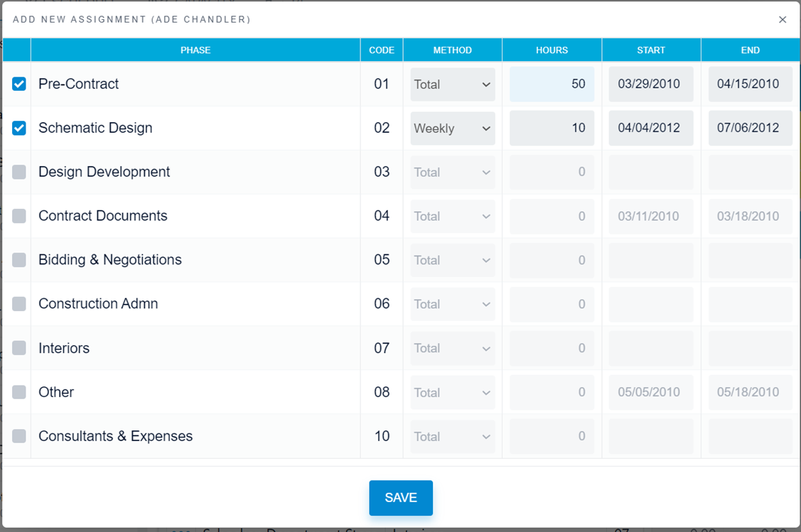Edit the Pre-Contract hours value of 50
Image resolution: width=801 pixels, height=532 pixels.
coord(552,84)
